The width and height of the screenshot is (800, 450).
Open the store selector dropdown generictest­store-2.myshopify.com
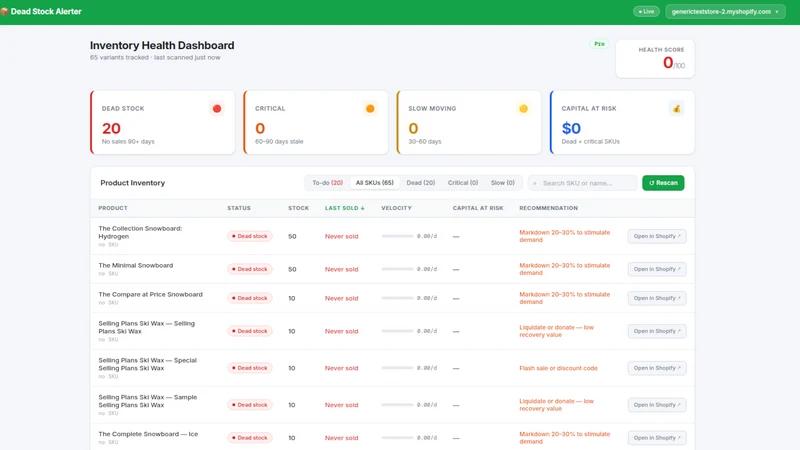725,11
